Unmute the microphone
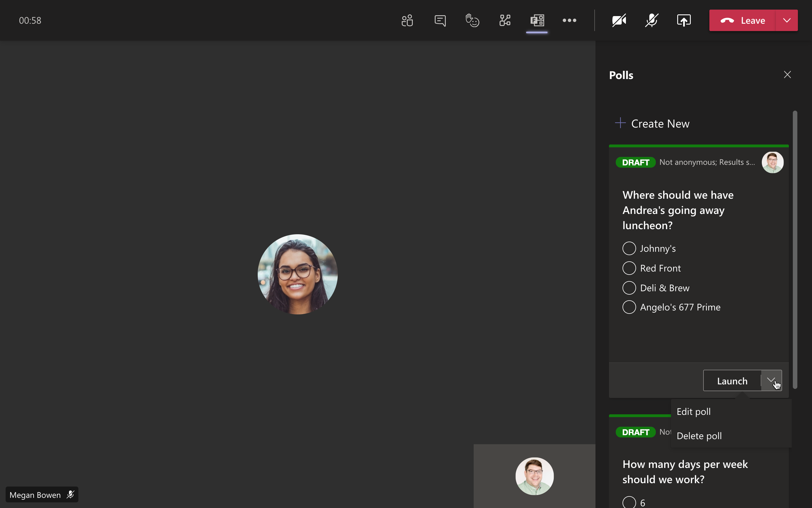 pos(651,21)
